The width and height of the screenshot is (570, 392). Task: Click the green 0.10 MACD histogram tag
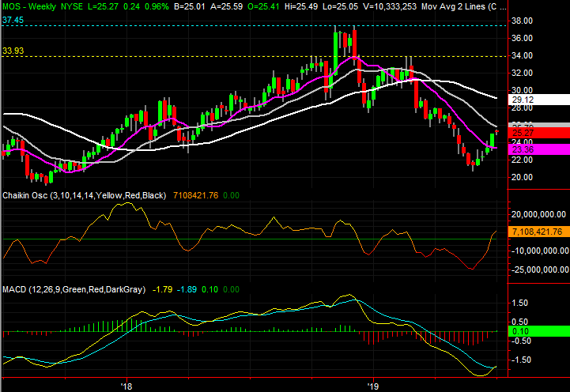point(539,331)
